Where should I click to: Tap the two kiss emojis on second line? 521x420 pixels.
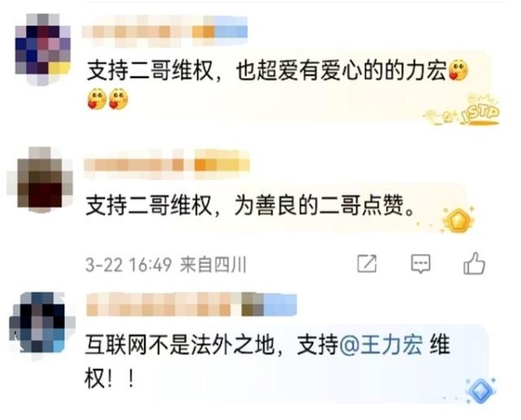pyautogui.click(x=108, y=99)
